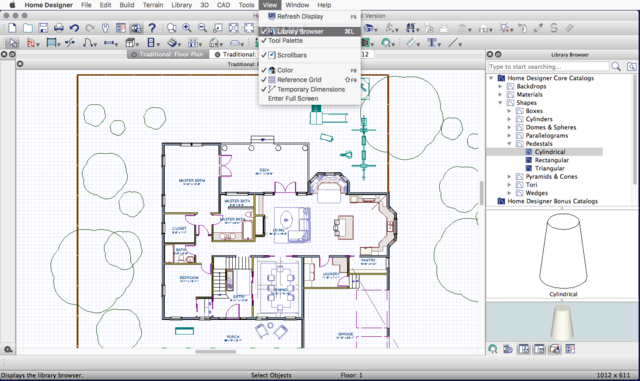The height and width of the screenshot is (381, 640).
Task: Save the plan with the floppy disk icon
Action: click(43, 28)
